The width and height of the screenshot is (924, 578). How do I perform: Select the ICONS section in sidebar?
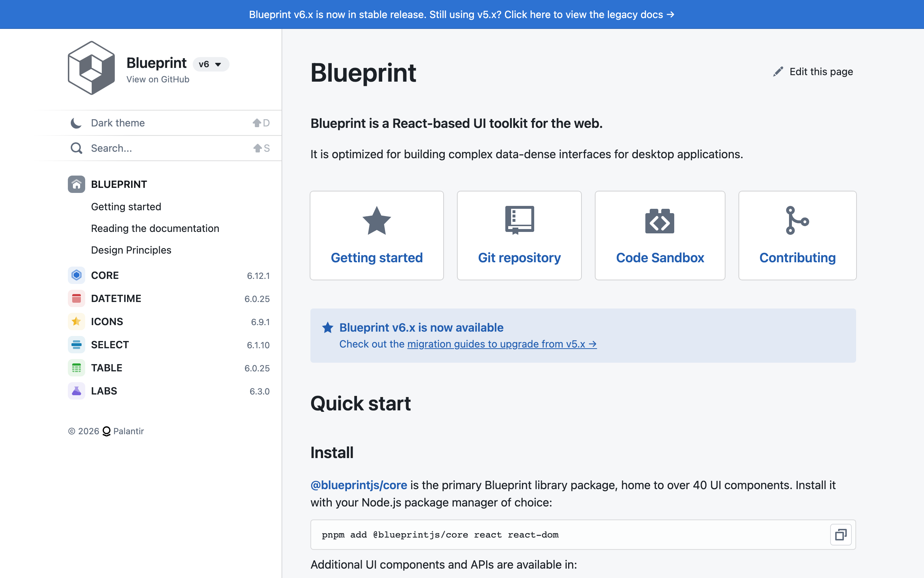pyautogui.click(x=169, y=322)
